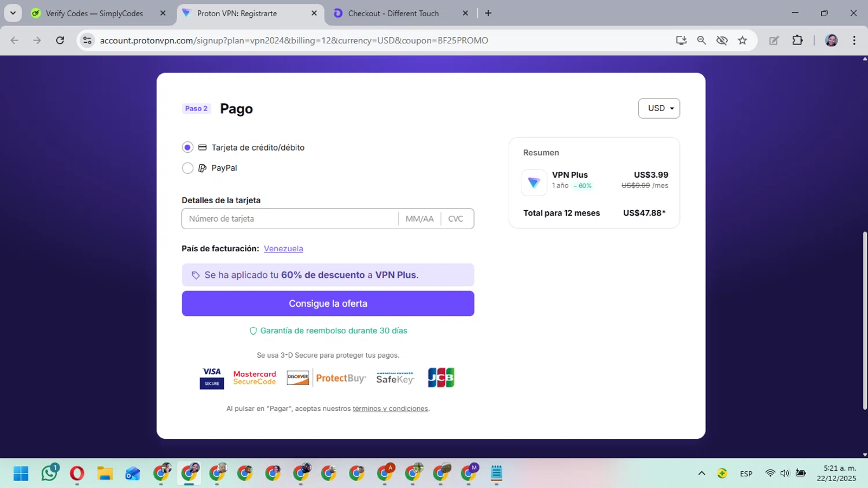Click Garantía de reembolso durante 30 días
The width and height of the screenshot is (868, 488).
(334, 331)
